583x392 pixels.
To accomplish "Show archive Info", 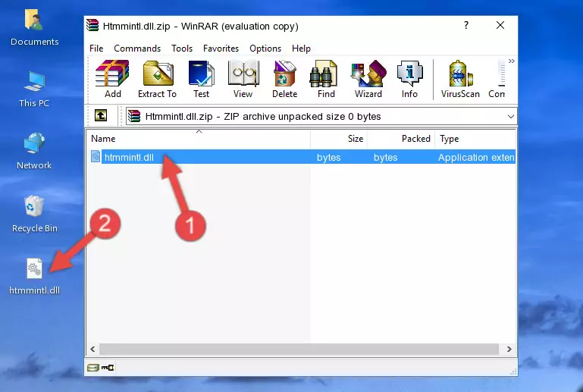I will tap(409, 79).
